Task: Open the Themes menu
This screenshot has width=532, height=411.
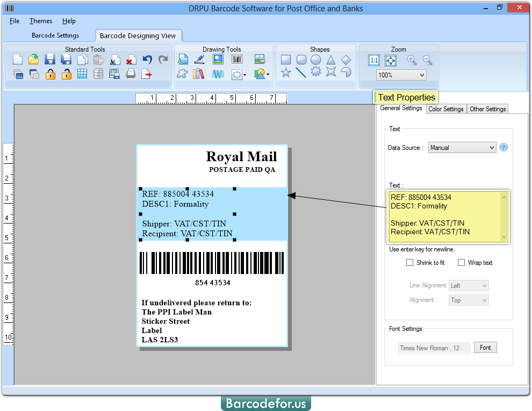Action: point(40,21)
